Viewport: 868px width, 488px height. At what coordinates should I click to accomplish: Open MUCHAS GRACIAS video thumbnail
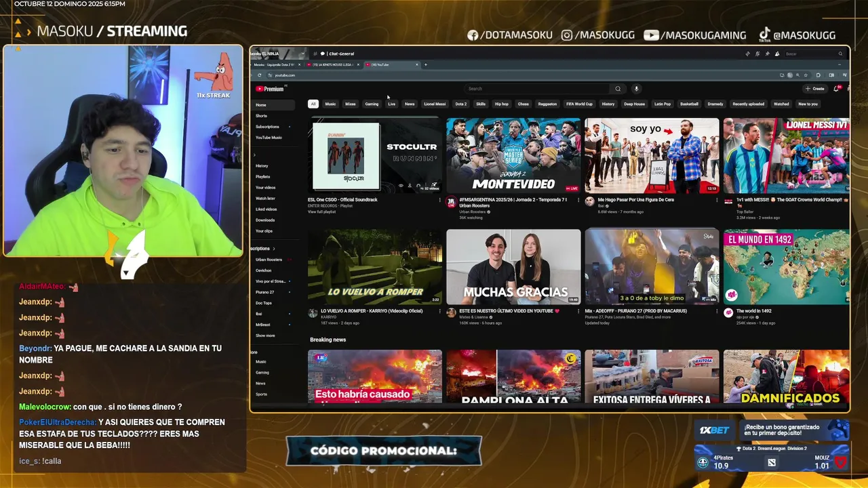[513, 266]
